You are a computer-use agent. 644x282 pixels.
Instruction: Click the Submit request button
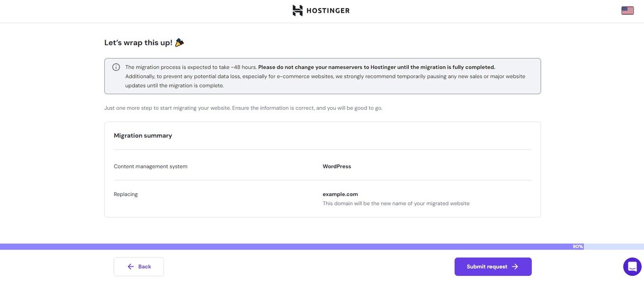(493, 266)
